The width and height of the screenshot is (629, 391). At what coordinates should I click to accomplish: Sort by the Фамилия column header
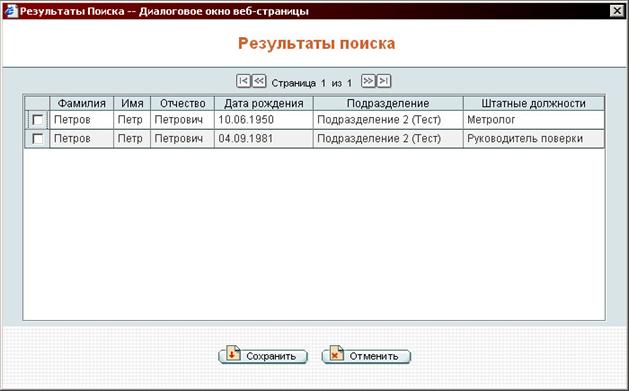pos(81,103)
